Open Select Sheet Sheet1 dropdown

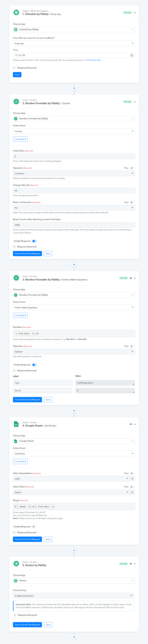(71, 492)
